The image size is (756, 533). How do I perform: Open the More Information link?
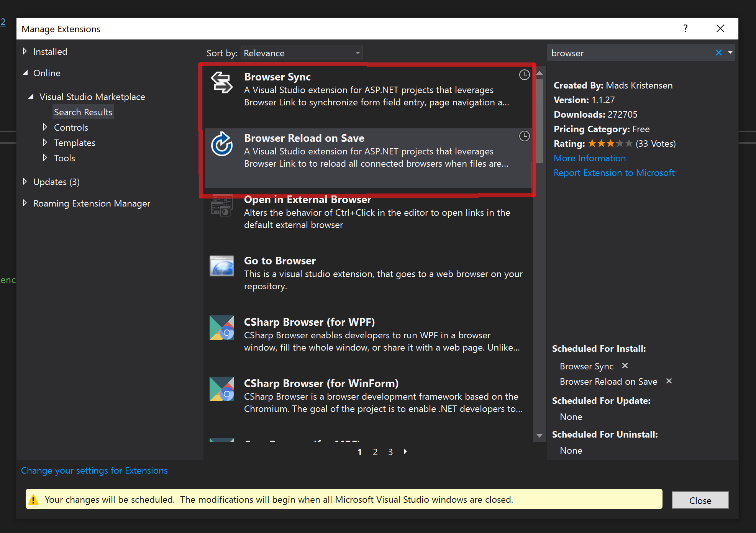[x=589, y=158]
